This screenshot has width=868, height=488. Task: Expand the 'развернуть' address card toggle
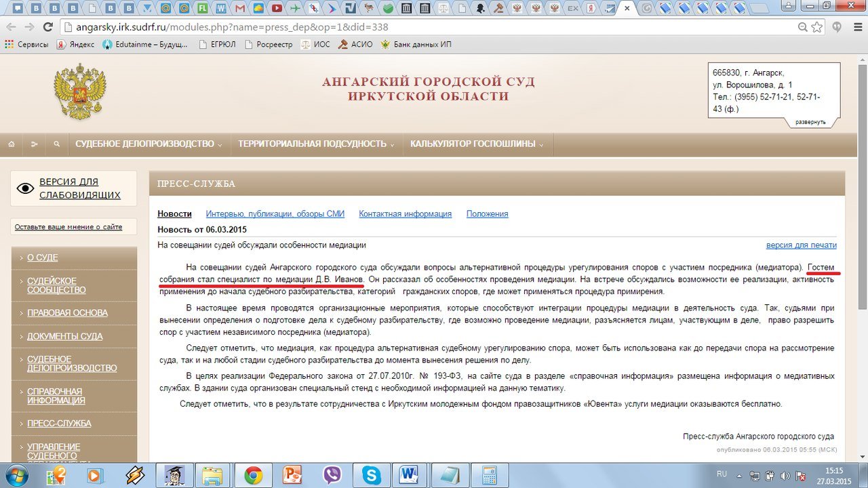point(810,122)
